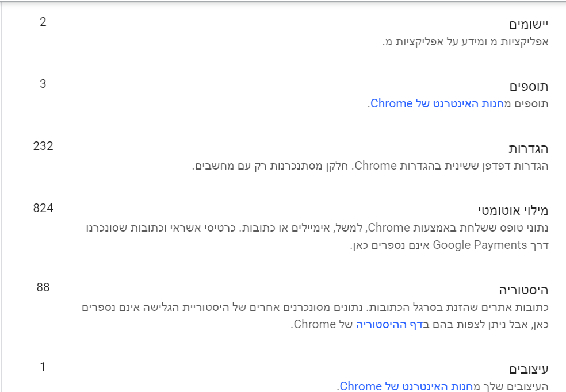This screenshot has width=566, height=392.
Task: Click the description text under הגדרות
Action: pos(370,166)
